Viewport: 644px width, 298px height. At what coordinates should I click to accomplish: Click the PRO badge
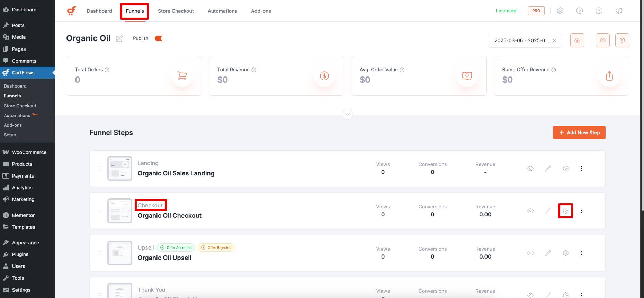[x=536, y=11]
